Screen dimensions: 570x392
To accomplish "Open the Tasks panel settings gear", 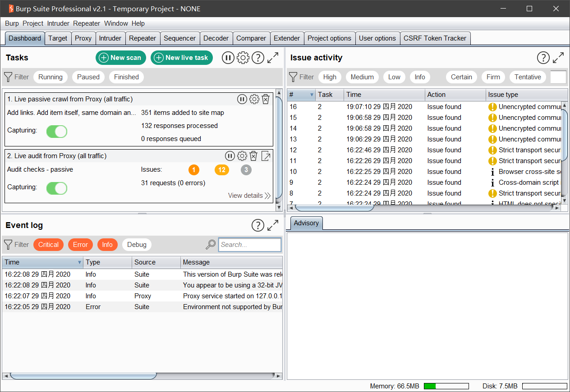I will pos(243,58).
